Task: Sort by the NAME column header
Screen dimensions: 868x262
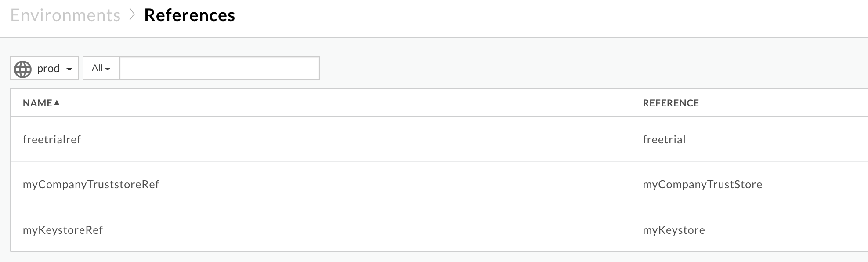Action: point(37,103)
